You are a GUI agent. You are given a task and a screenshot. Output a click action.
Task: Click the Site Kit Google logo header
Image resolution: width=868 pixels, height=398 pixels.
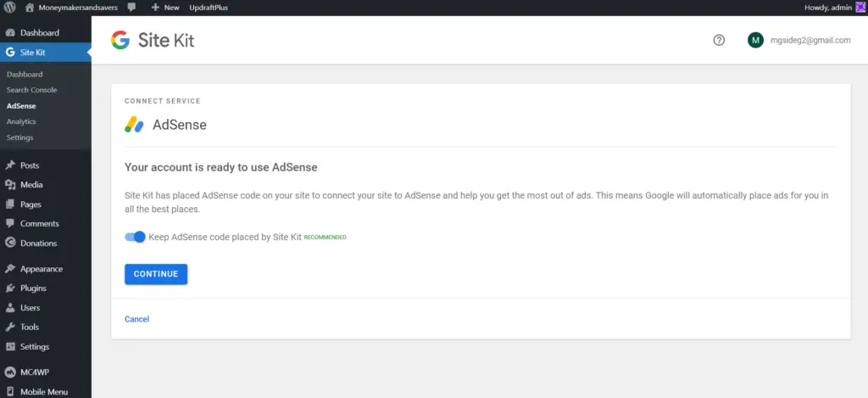point(153,40)
